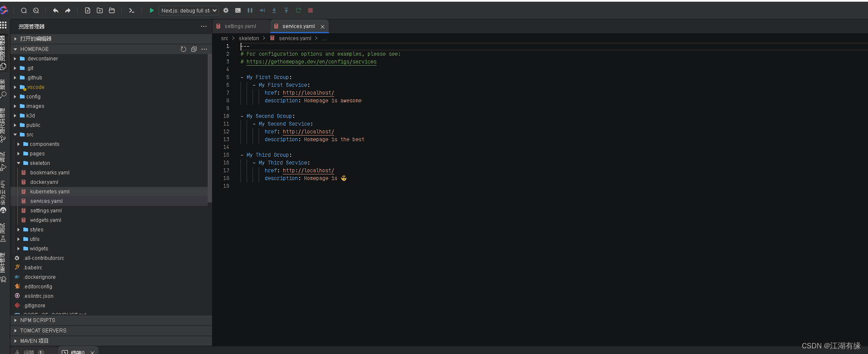Create a new file with toolbar icon

88,10
